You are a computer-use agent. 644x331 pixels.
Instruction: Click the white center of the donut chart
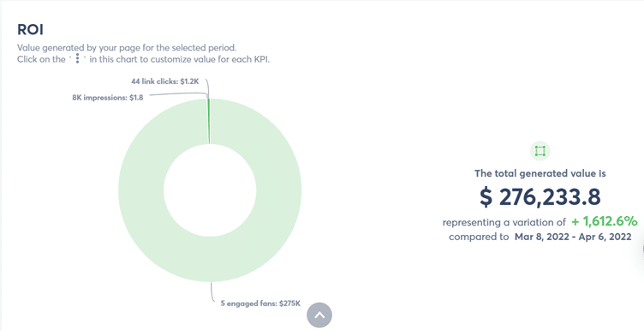coord(210,190)
